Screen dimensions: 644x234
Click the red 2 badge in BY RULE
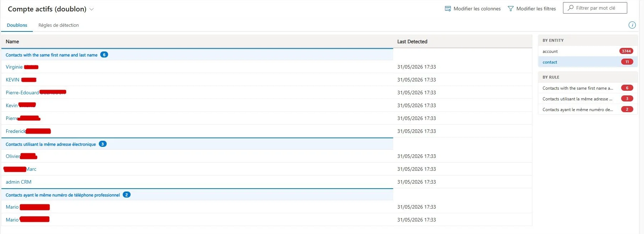[x=627, y=109]
